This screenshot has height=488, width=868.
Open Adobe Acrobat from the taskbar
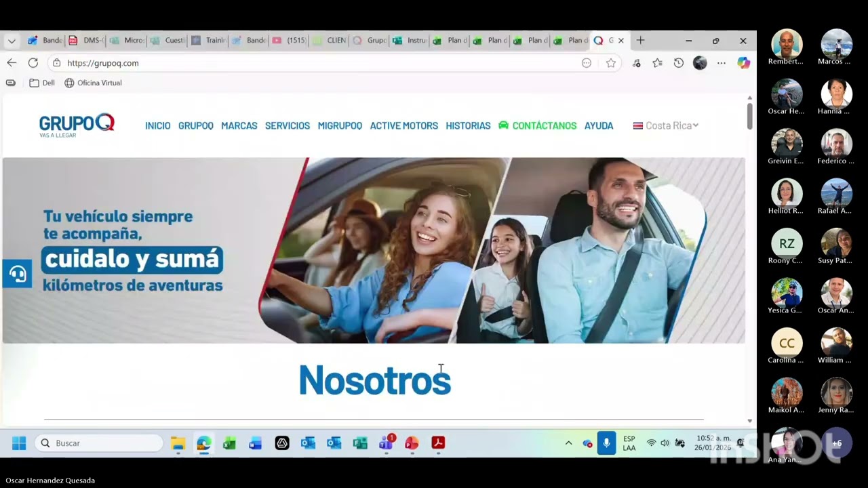438,443
